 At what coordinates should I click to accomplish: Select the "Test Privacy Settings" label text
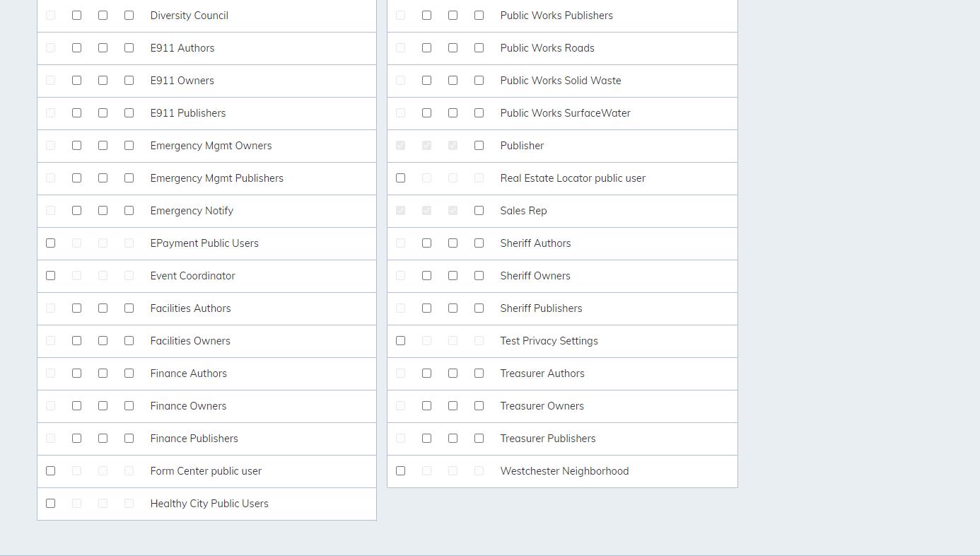[549, 341]
